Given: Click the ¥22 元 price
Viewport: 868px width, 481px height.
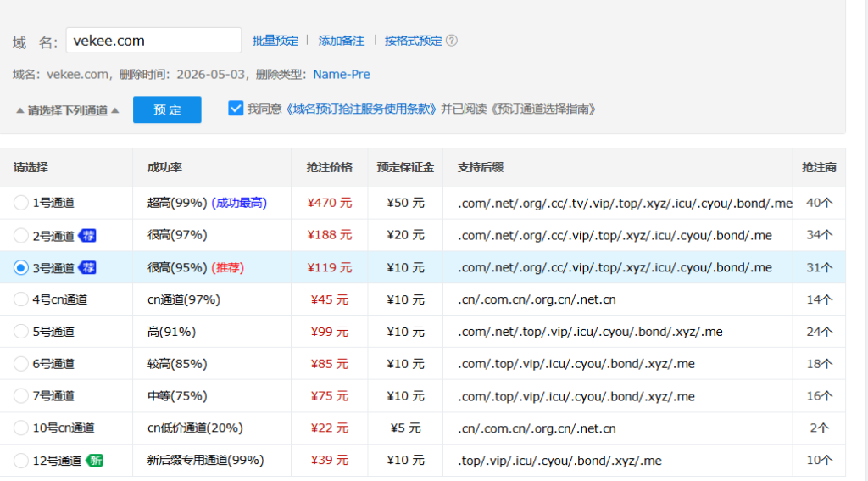Looking at the screenshot, I should 330,428.
